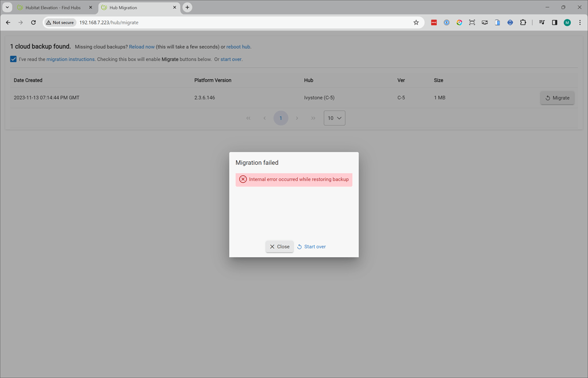Viewport: 588px width, 378px height.
Task: Uncheck the migration instructions checkbox
Action: coord(13,59)
